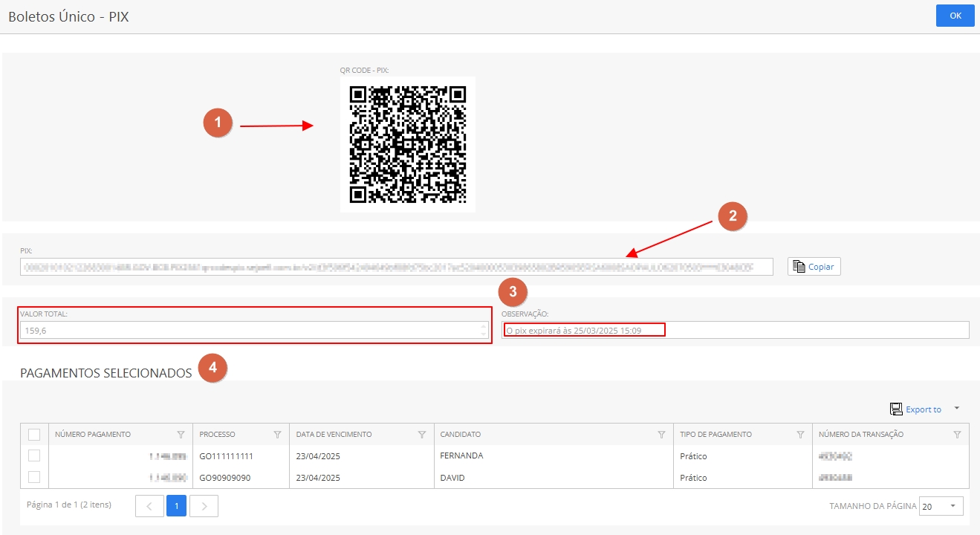The width and height of the screenshot is (980, 535).
Task: Click the Observação text field
Action: (x=734, y=330)
